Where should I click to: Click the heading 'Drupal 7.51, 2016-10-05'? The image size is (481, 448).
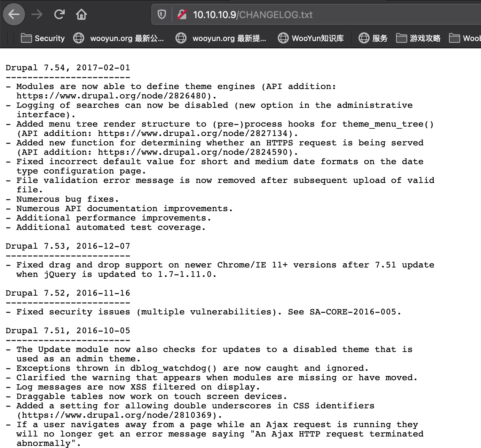pos(68,331)
